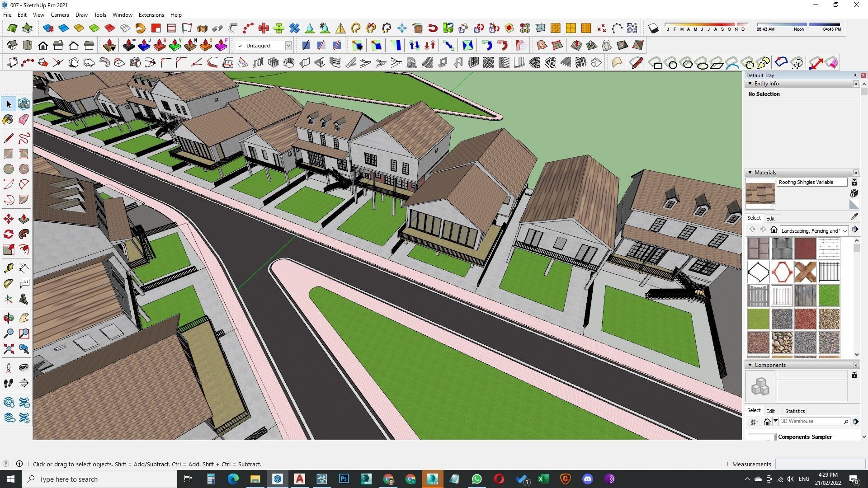Click the Zoom Extents tool
The width and height of the screenshot is (868, 488).
(9, 349)
